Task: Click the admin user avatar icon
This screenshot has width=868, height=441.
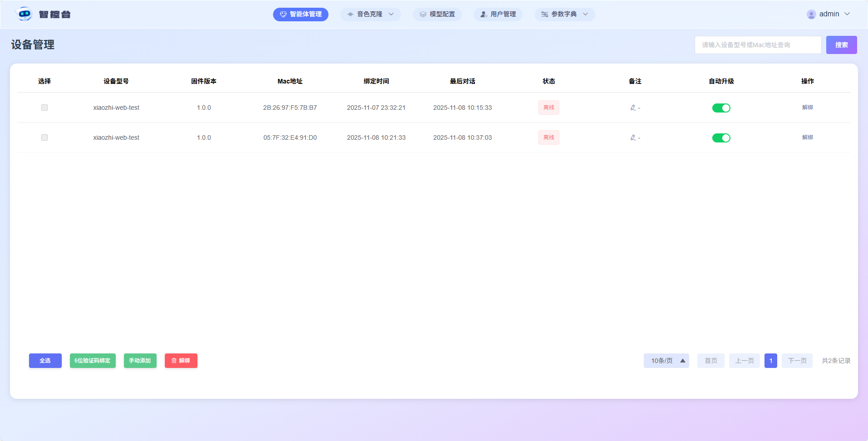Action: coord(811,14)
